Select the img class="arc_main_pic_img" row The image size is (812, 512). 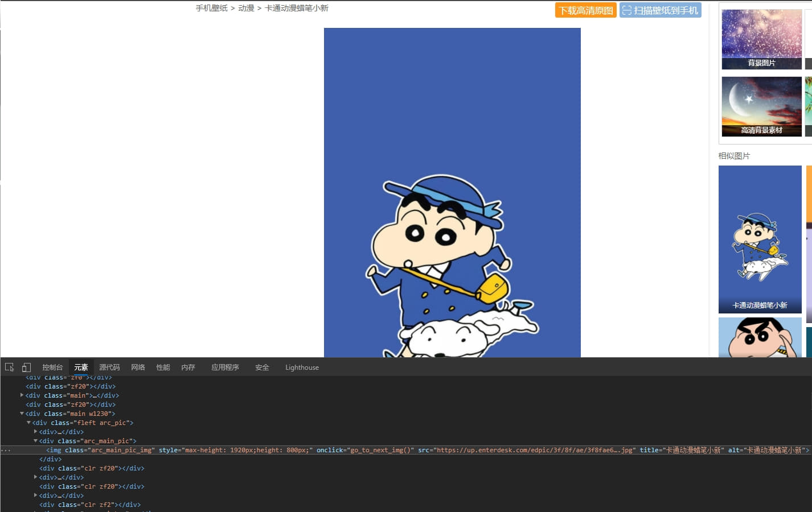[406, 450]
